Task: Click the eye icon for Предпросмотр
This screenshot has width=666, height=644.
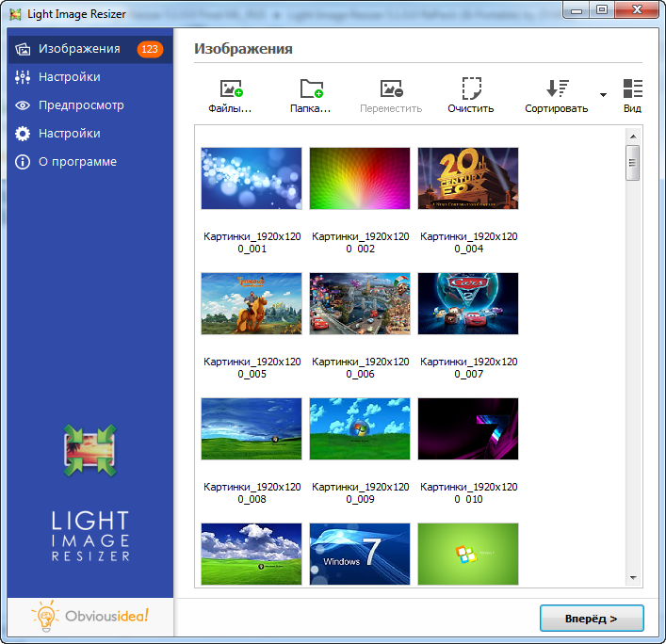Action: pos(23,105)
